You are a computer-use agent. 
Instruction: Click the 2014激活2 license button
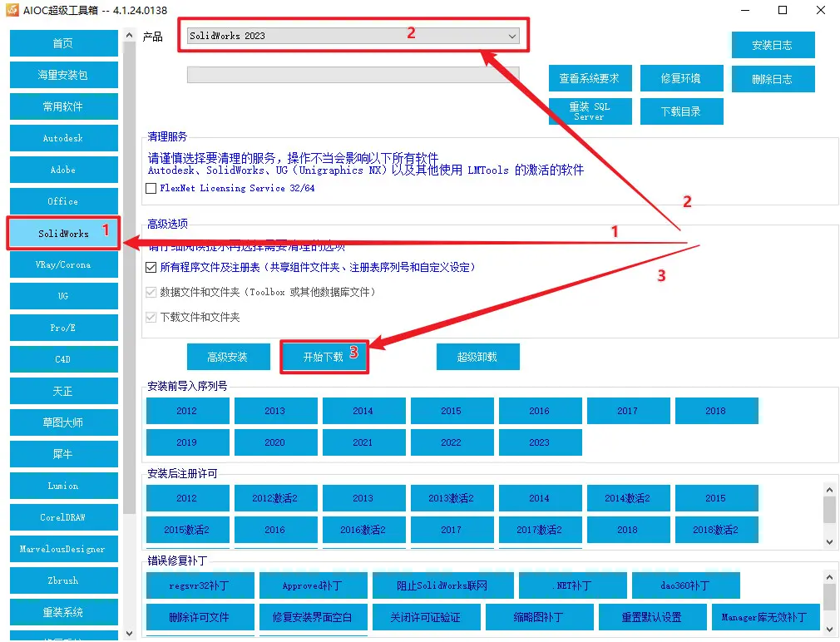[629, 498]
